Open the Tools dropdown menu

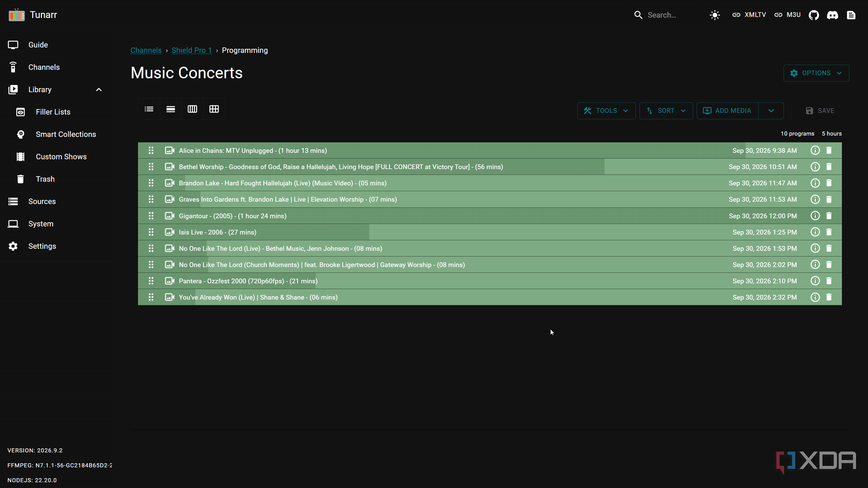[606, 111]
